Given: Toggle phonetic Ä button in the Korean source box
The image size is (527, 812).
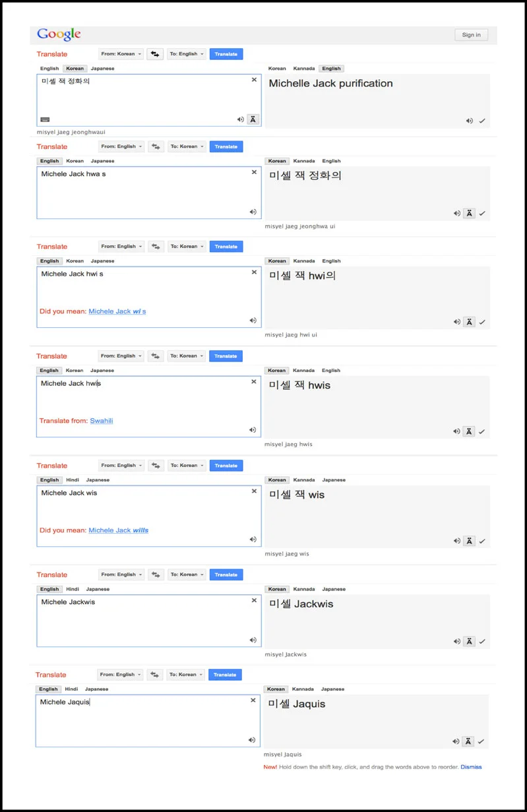Looking at the screenshot, I should [253, 119].
